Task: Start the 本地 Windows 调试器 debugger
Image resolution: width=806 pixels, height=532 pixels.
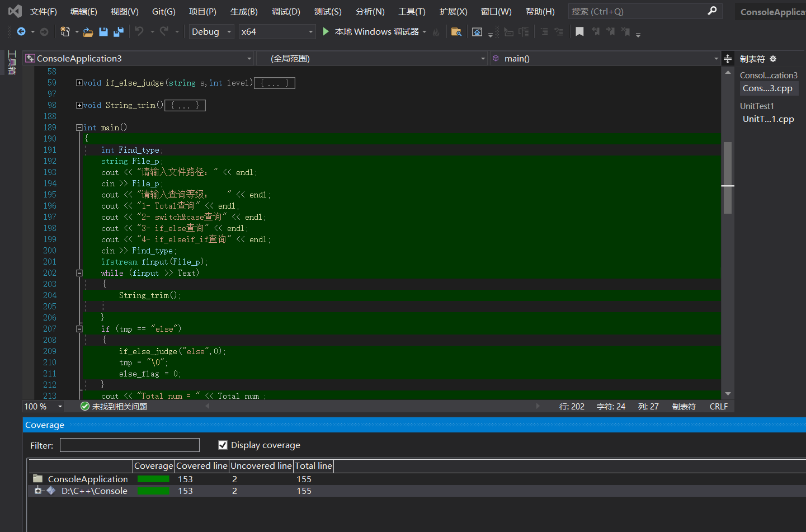Action: click(x=326, y=32)
